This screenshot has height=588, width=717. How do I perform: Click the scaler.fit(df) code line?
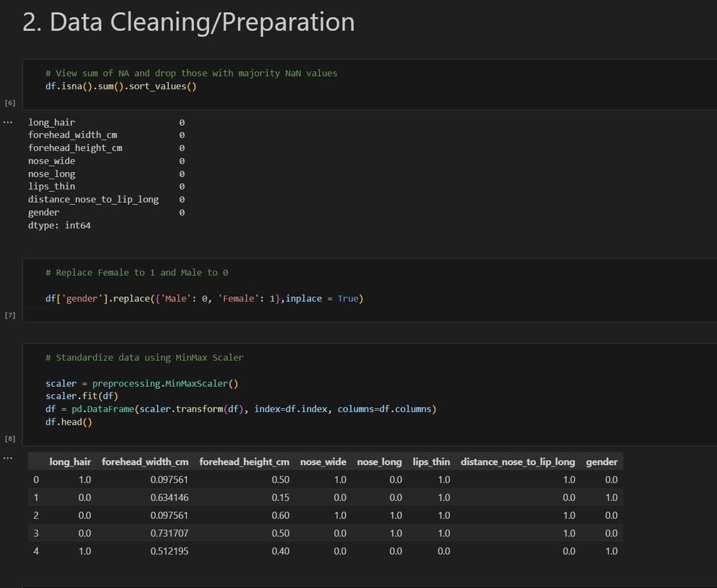(82, 396)
